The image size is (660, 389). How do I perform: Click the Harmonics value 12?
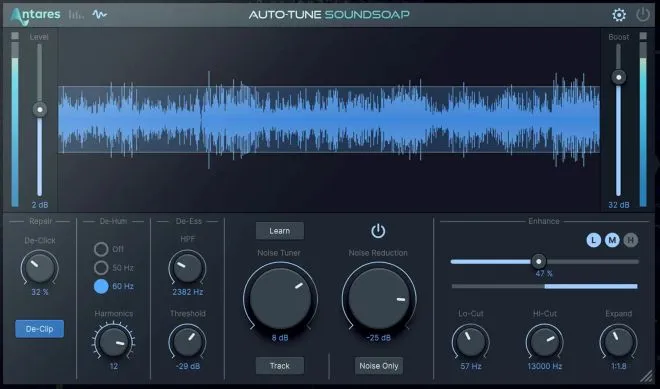point(114,366)
